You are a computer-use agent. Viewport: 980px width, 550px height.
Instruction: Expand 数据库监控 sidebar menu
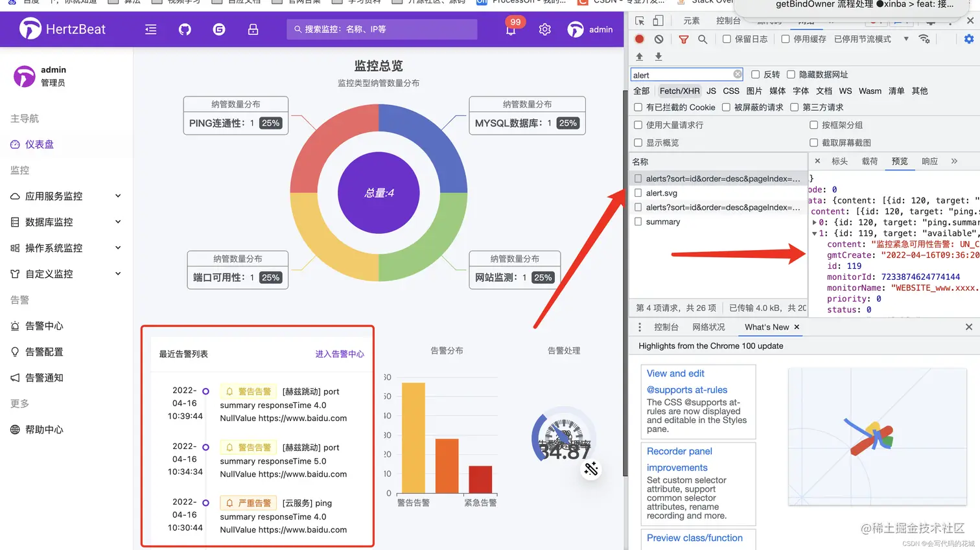pyautogui.click(x=66, y=222)
